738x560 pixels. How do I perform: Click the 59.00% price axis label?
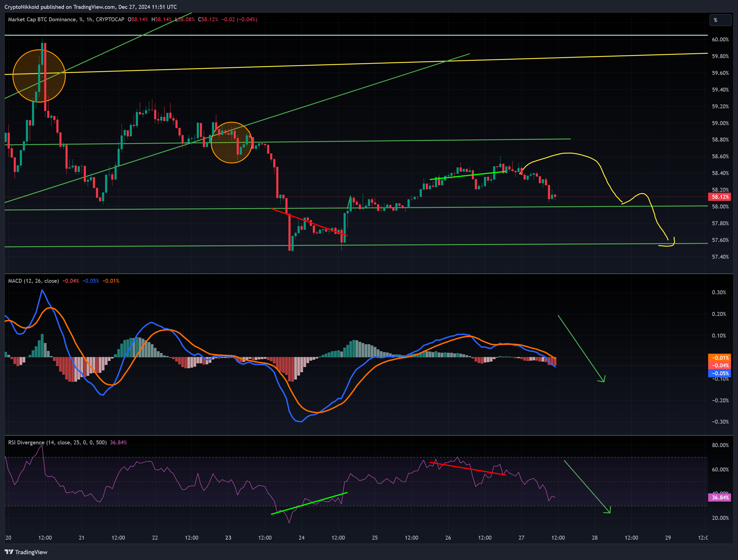(x=720, y=123)
